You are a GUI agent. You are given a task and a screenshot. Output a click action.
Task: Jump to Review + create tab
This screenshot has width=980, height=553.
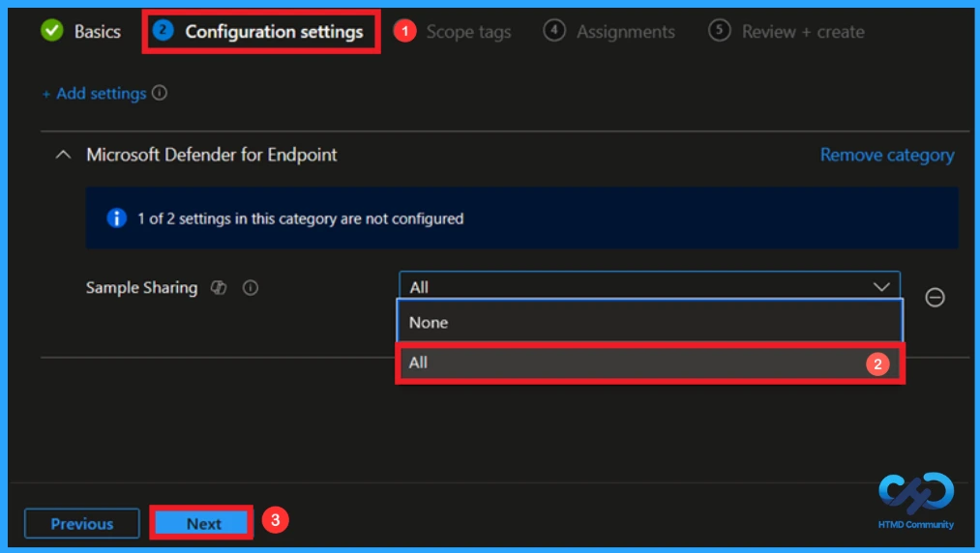[x=787, y=31]
